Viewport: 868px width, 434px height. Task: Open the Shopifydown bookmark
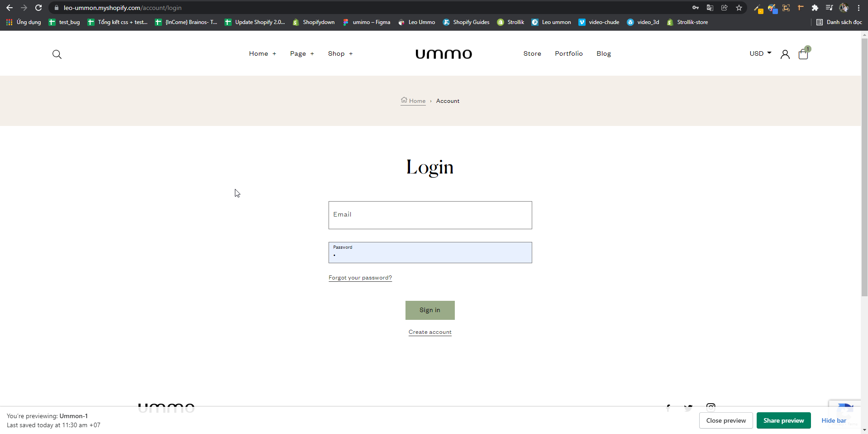pos(314,22)
